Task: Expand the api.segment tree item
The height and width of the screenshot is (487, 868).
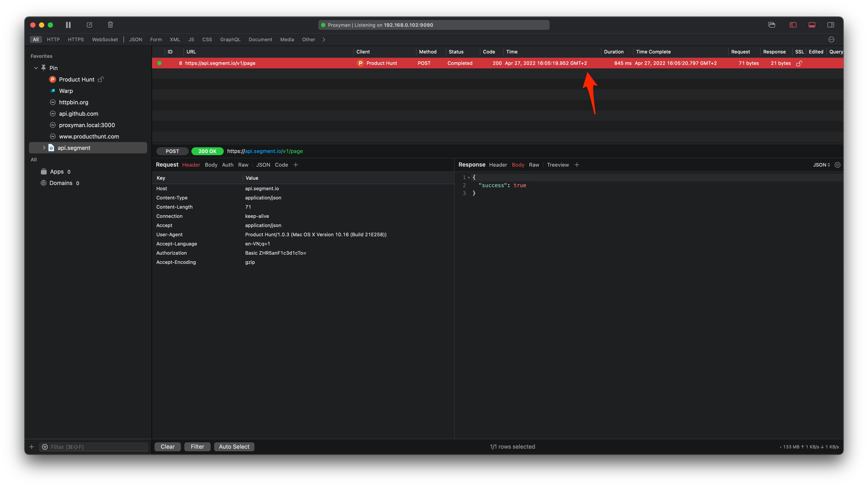Action: tap(44, 148)
